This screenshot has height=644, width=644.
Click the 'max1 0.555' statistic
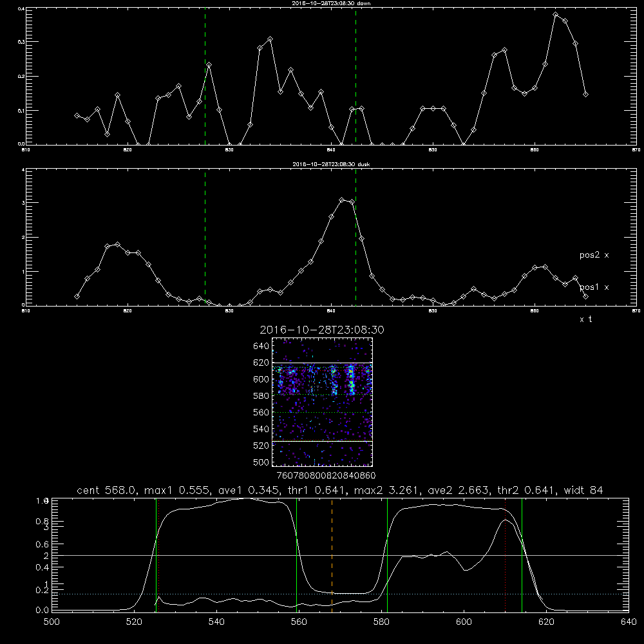(178, 490)
